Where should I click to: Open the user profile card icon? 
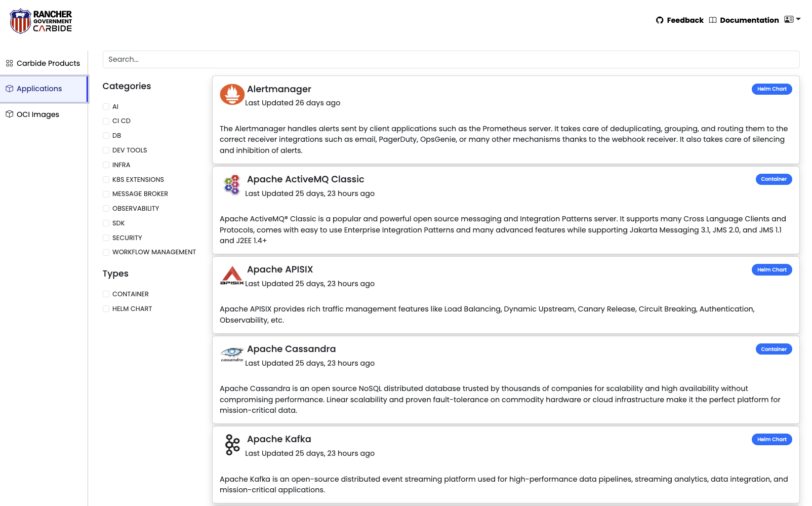(789, 19)
